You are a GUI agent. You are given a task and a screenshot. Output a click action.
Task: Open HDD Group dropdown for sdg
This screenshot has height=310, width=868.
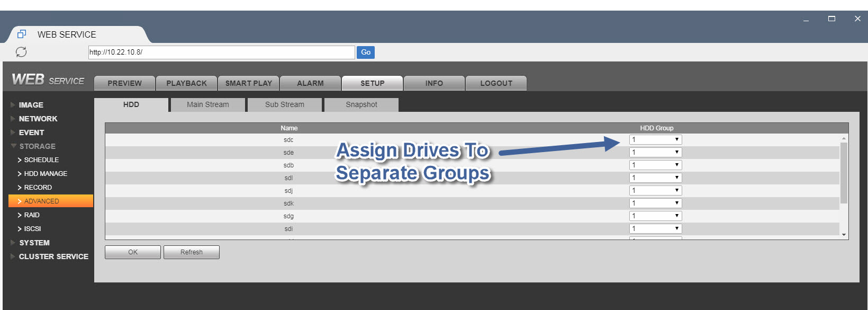tap(655, 216)
